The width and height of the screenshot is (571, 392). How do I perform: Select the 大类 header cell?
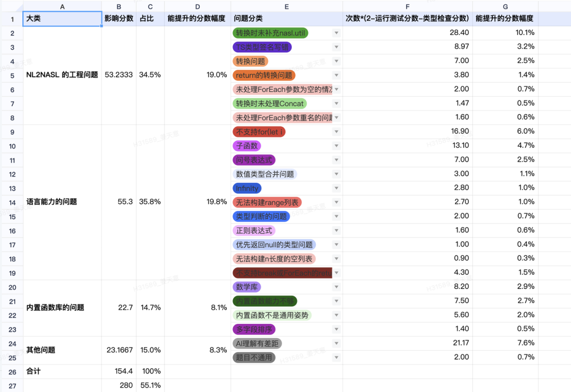coord(62,18)
